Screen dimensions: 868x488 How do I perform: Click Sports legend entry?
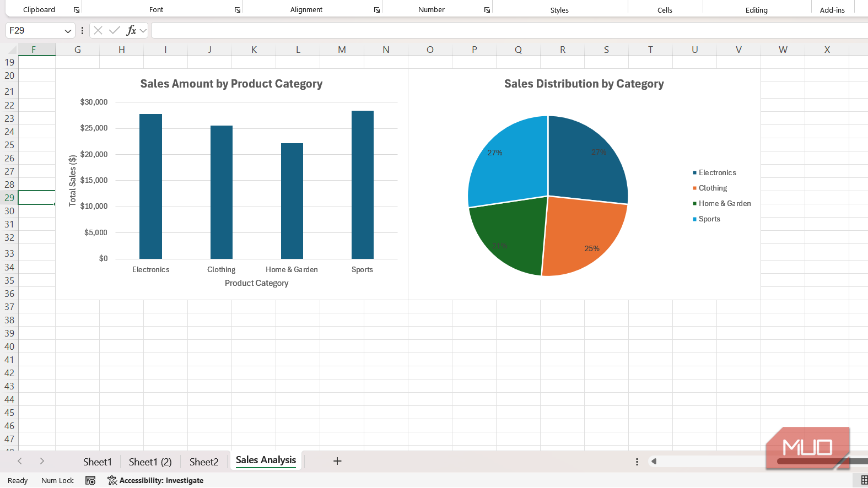click(707, 219)
